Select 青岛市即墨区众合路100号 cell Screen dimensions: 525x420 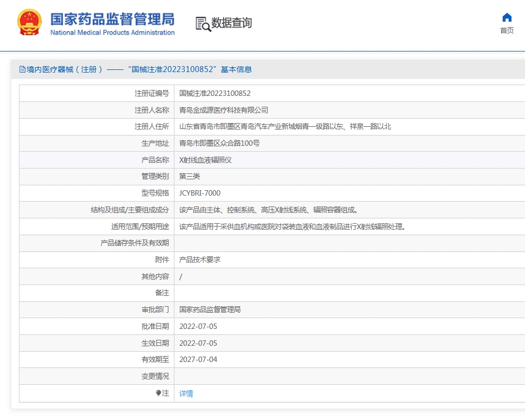point(219,143)
